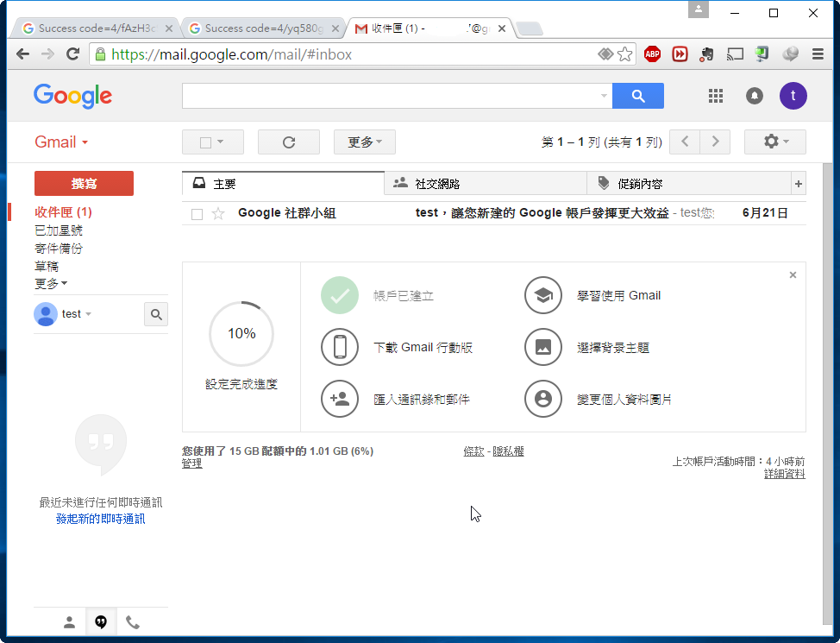The image size is (840, 643).
Task: Click the red fast-forward extension icon
Action: point(680,54)
